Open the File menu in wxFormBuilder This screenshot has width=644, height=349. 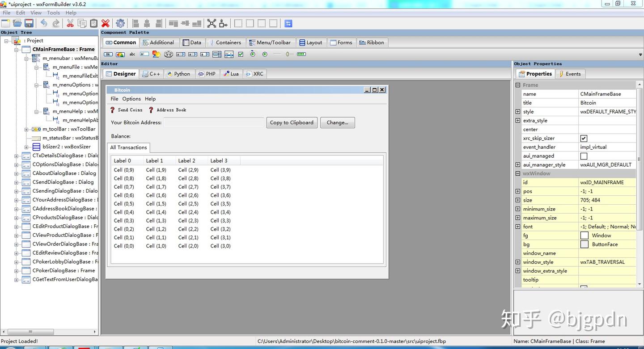pyautogui.click(x=7, y=13)
